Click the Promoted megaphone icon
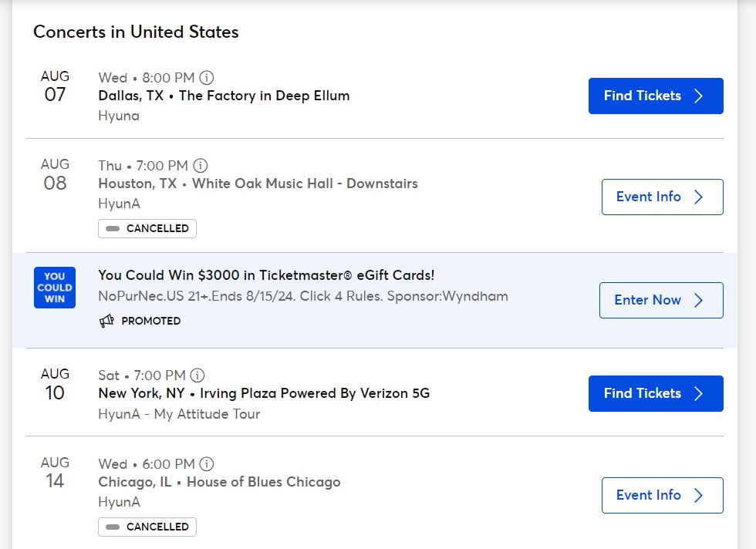The width and height of the screenshot is (756, 549). [106, 321]
